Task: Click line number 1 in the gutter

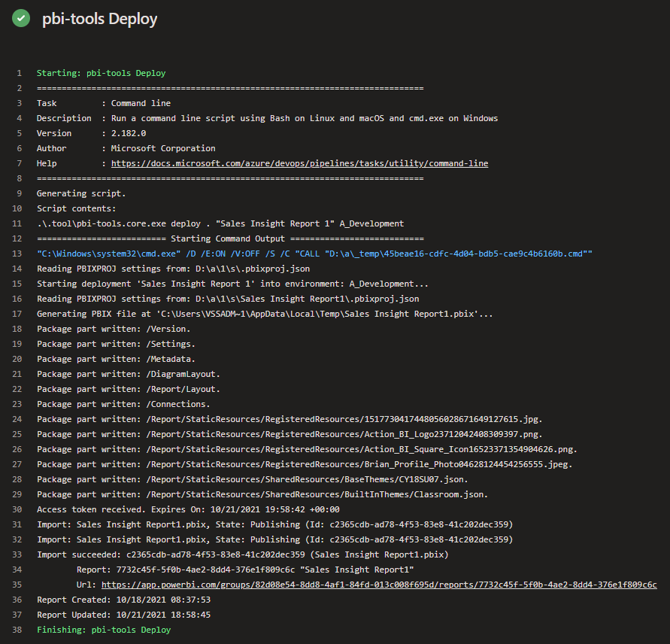Action: [20, 73]
